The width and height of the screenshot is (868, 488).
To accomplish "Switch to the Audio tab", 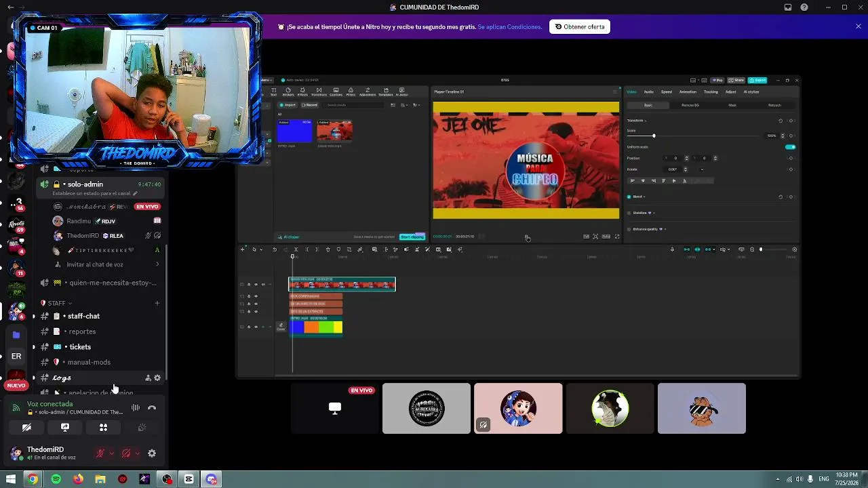I will coord(648,91).
